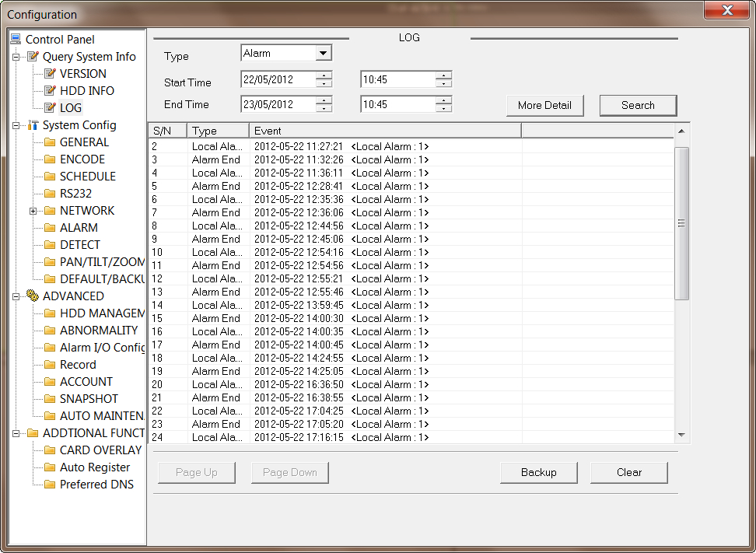
Task: Click the VERSION notepad icon
Action: [50, 74]
